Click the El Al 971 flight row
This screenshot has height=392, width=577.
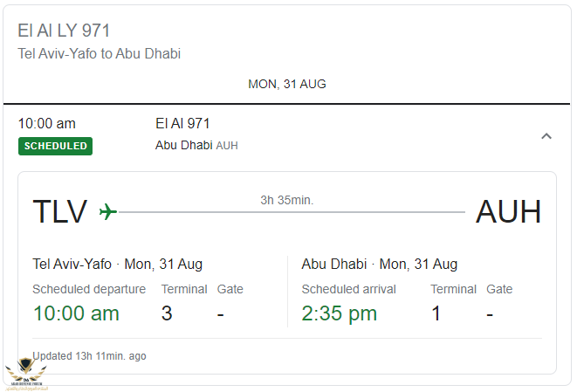point(182,124)
